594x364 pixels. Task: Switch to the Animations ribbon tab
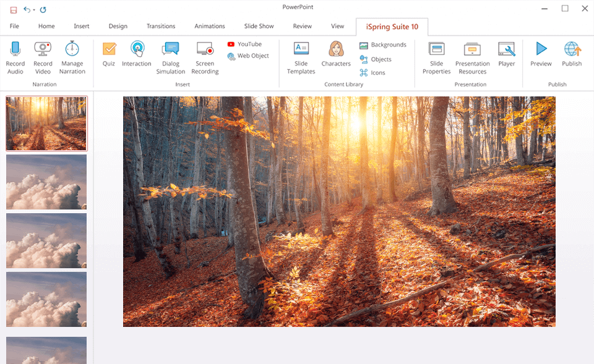coord(209,26)
